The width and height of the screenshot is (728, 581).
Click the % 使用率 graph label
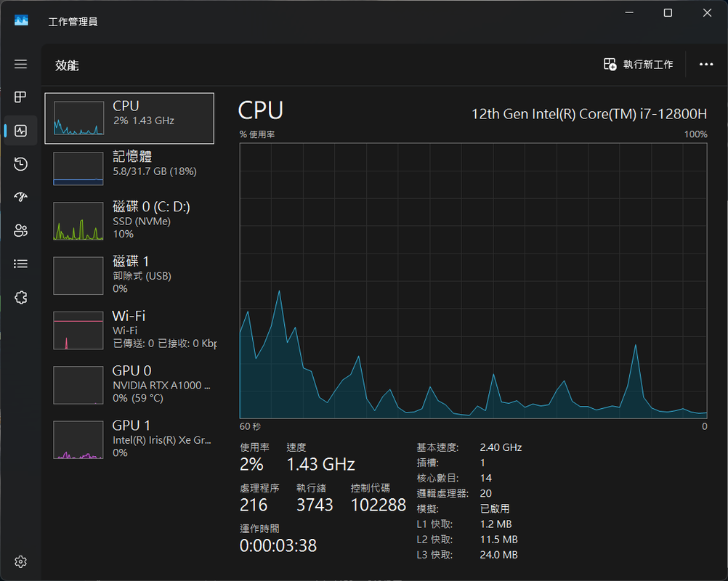point(257,134)
